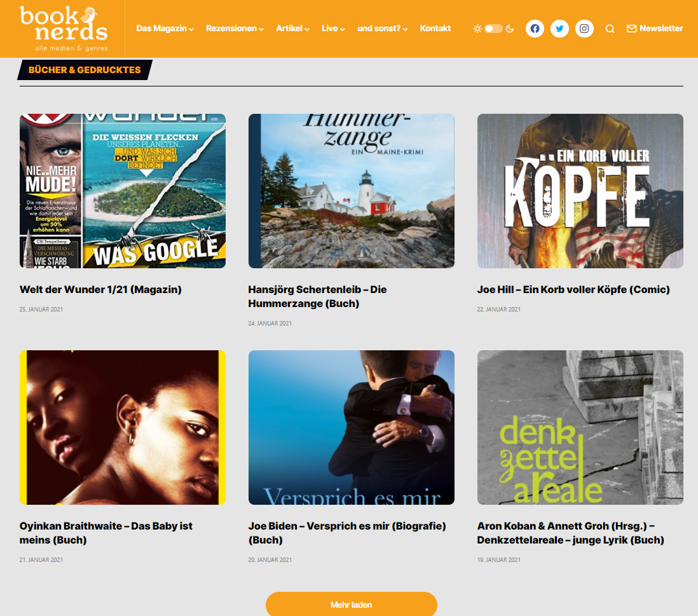This screenshot has height=616, width=698.
Task: Click the Newsletter envelope icon
Action: [631, 29]
